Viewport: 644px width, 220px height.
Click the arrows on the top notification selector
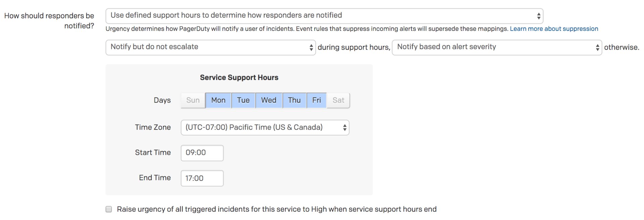(539, 16)
